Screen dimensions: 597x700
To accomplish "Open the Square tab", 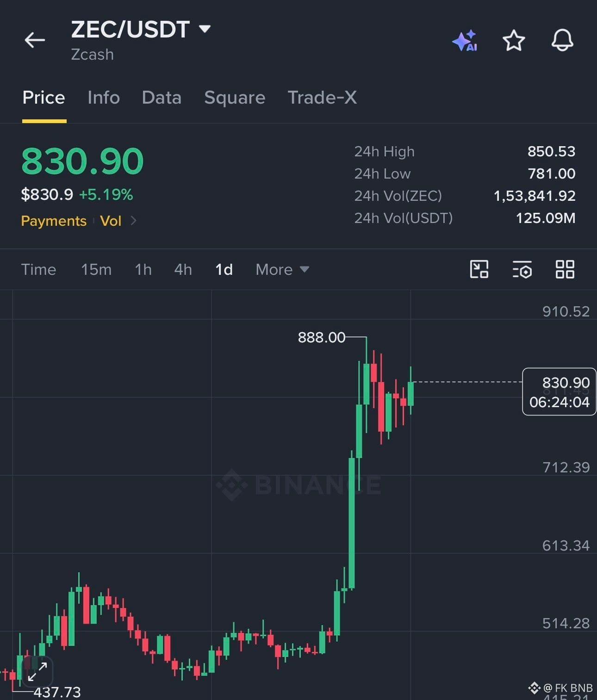I will click(235, 98).
